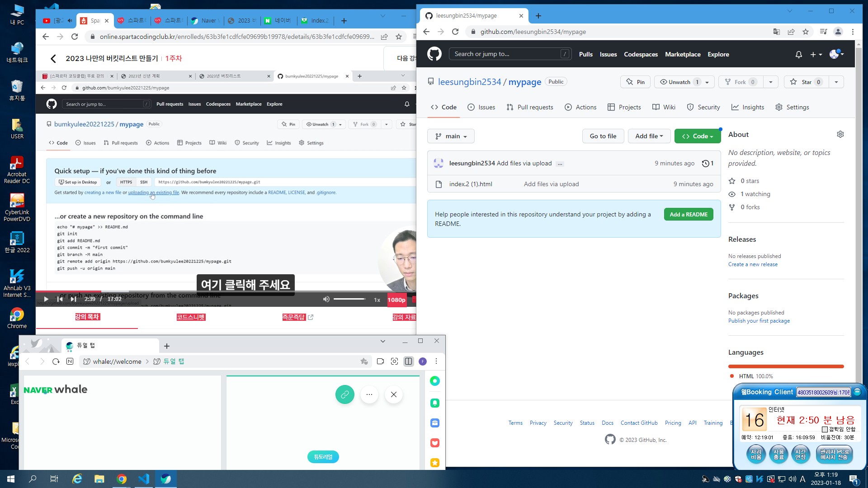Seek on the video progress bar

226,291
